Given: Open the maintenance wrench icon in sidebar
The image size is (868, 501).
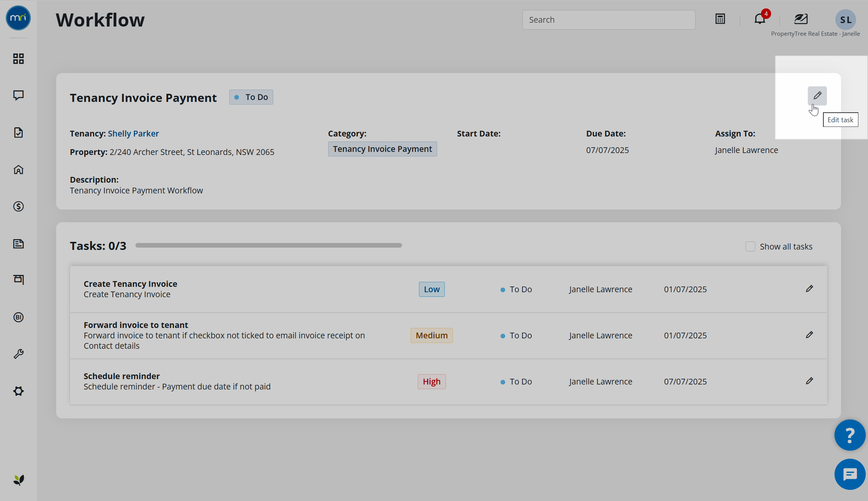Looking at the screenshot, I should (x=18, y=354).
